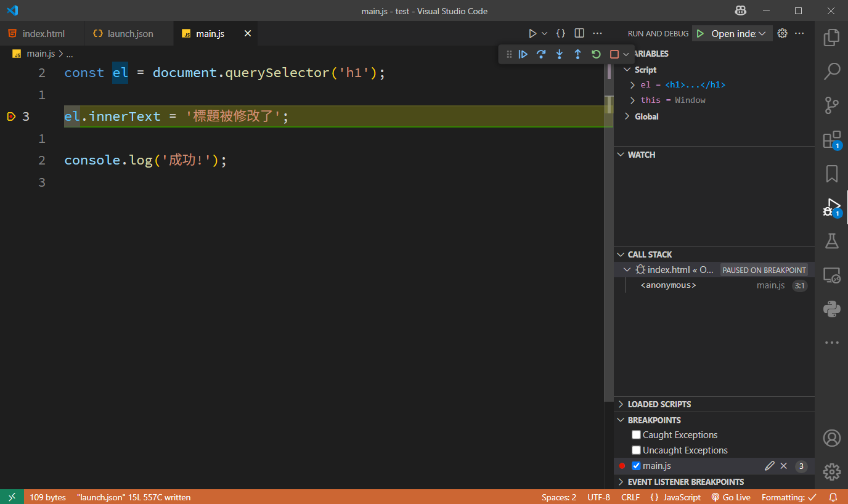Viewport: 848px width, 504px height.
Task: Change encoding via UTF-8
Action: point(599,497)
